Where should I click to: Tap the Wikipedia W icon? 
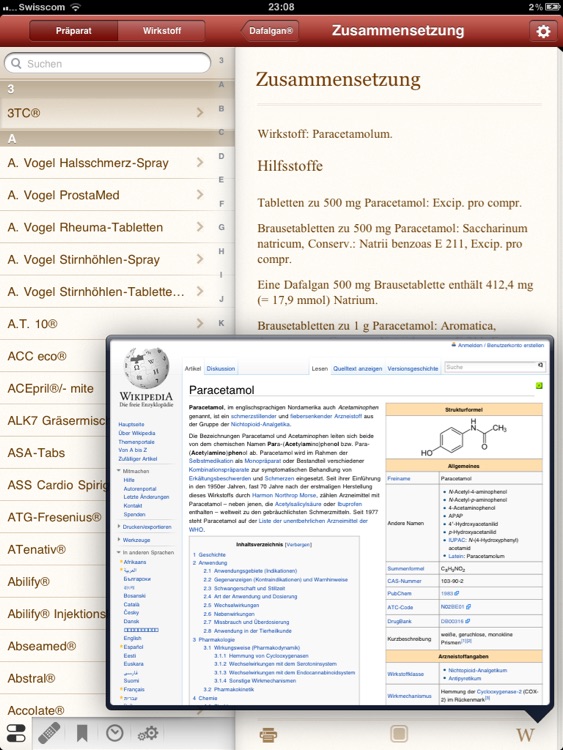pos(525,735)
